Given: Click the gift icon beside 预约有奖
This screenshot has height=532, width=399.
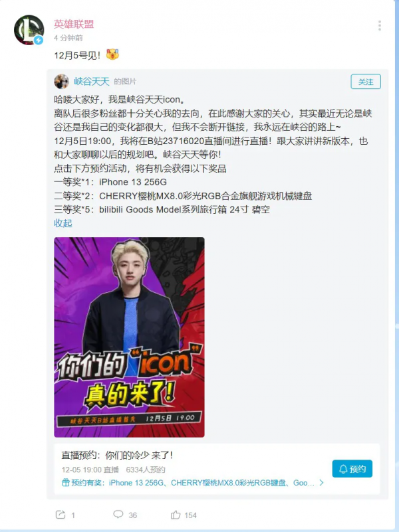Looking at the screenshot, I should pos(66,482).
